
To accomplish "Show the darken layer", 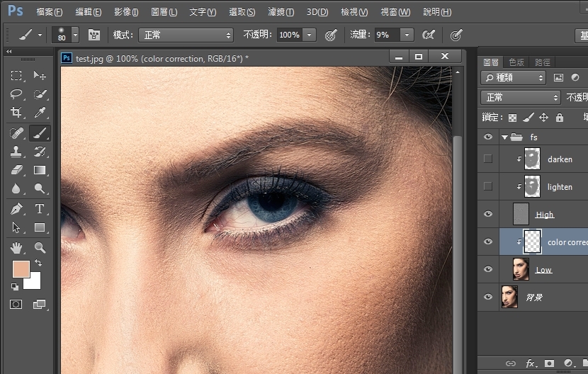I will tap(488, 159).
